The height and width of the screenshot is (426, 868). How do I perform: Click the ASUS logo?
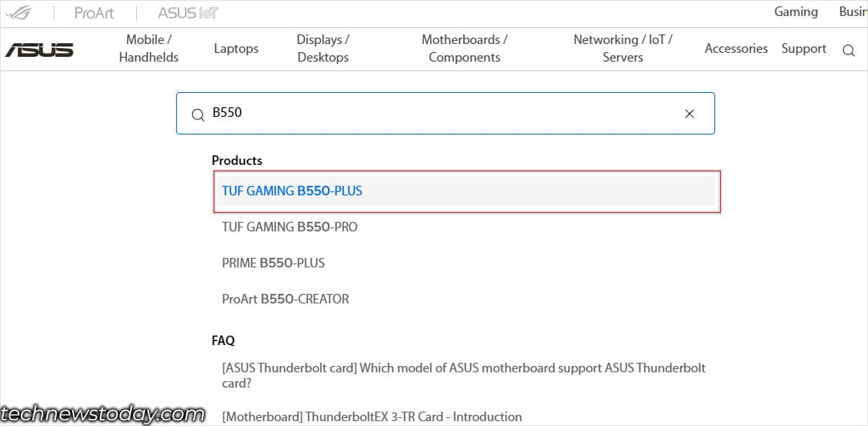pyautogui.click(x=39, y=50)
